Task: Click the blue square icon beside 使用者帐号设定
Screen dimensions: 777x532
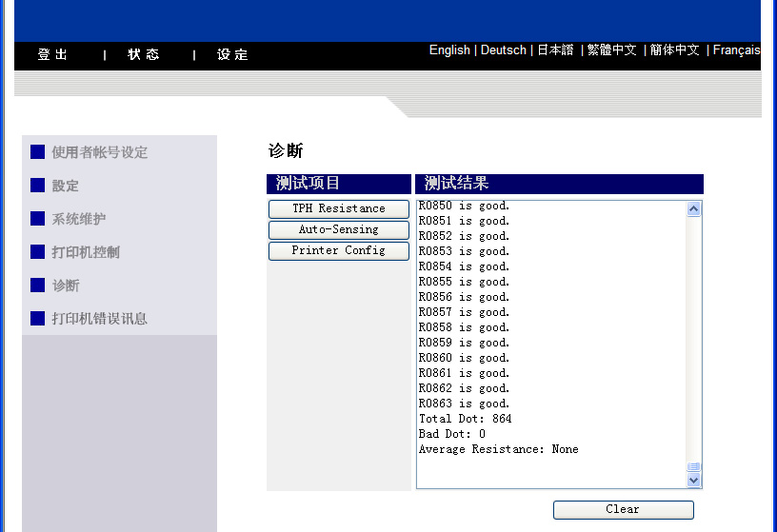Action: tap(38, 152)
